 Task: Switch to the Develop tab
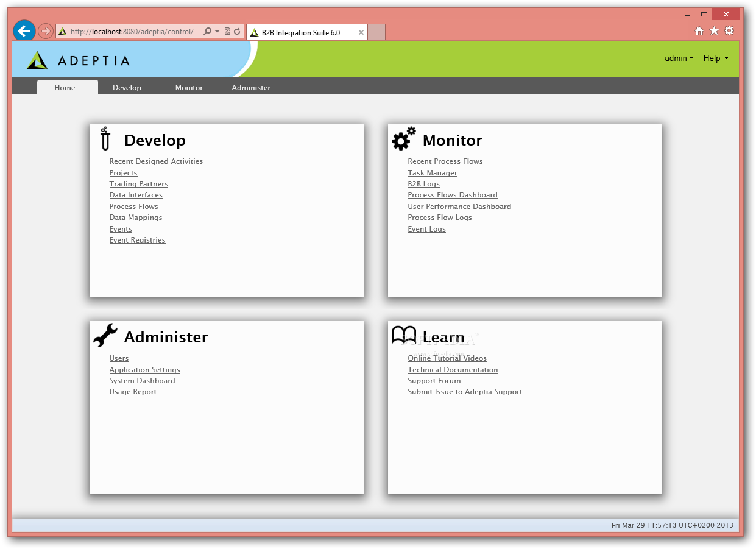tap(127, 88)
